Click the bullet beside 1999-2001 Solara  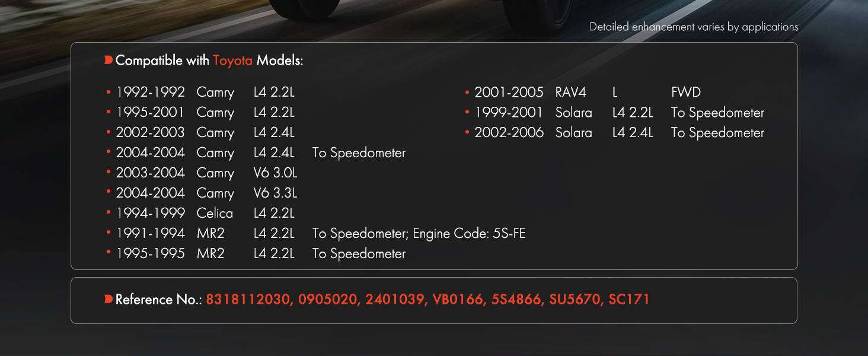(x=468, y=113)
